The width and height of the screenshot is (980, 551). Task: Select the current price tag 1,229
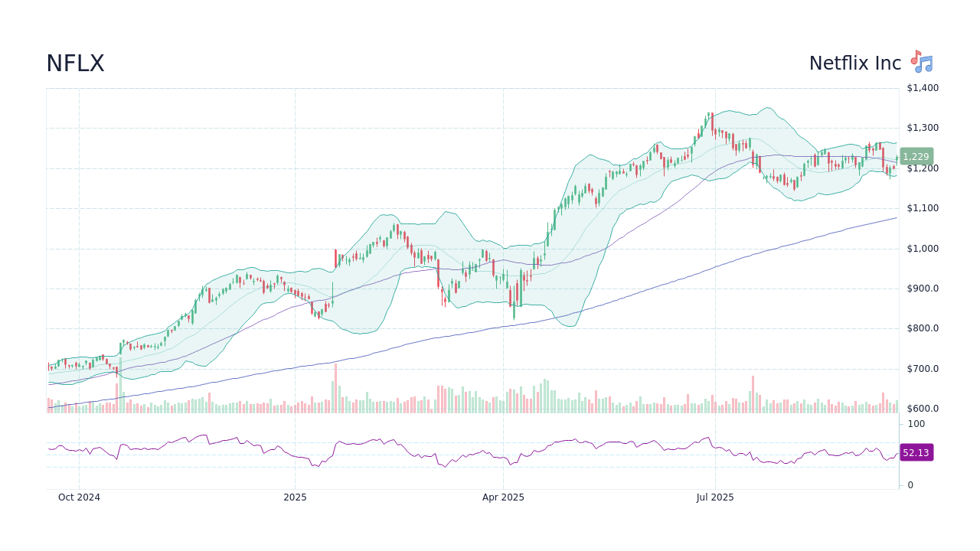tap(916, 157)
